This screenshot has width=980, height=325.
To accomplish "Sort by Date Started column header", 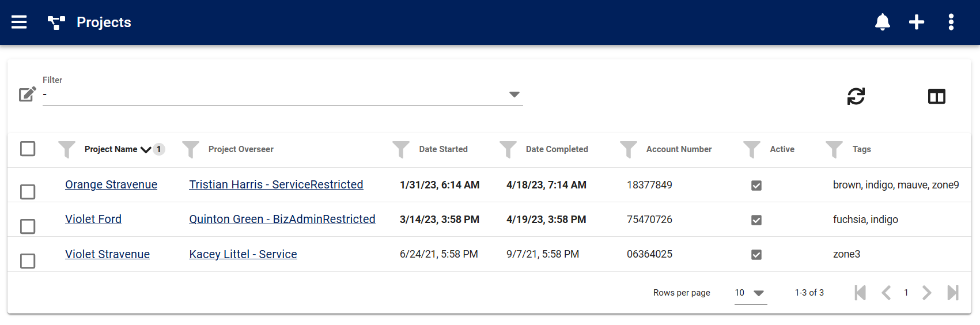I will (443, 149).
